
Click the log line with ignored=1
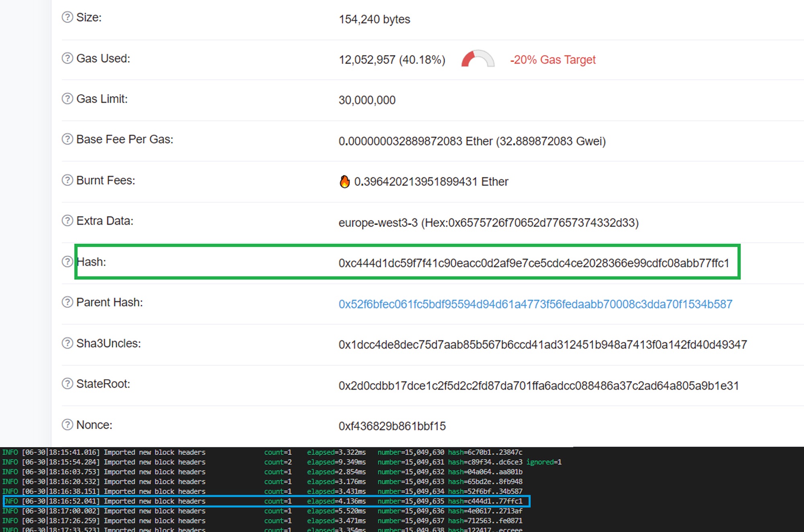point(281,462)
